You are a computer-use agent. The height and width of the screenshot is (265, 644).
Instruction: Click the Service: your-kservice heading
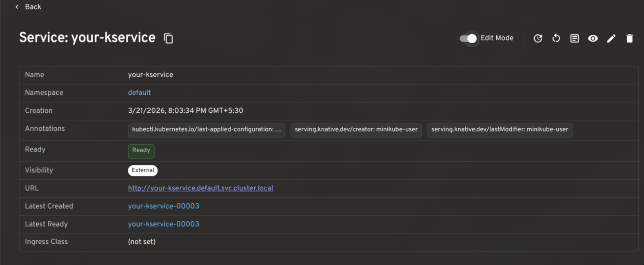coord(87,38)
